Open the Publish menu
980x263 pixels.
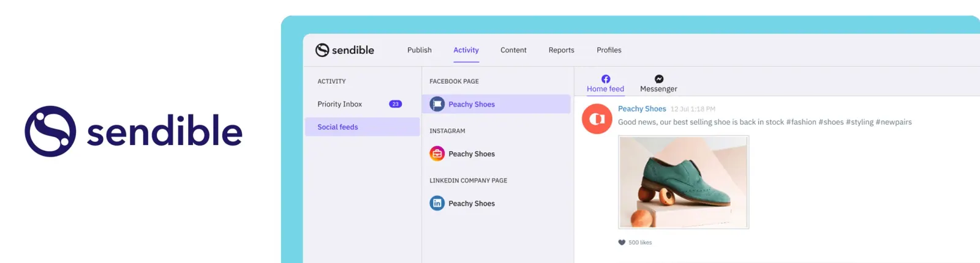coord(420,50)
